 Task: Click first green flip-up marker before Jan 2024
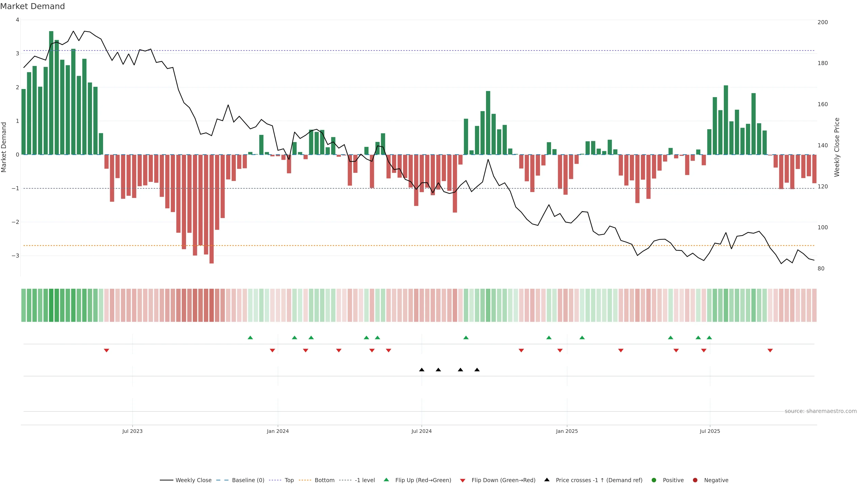click(x=250, y=338)
